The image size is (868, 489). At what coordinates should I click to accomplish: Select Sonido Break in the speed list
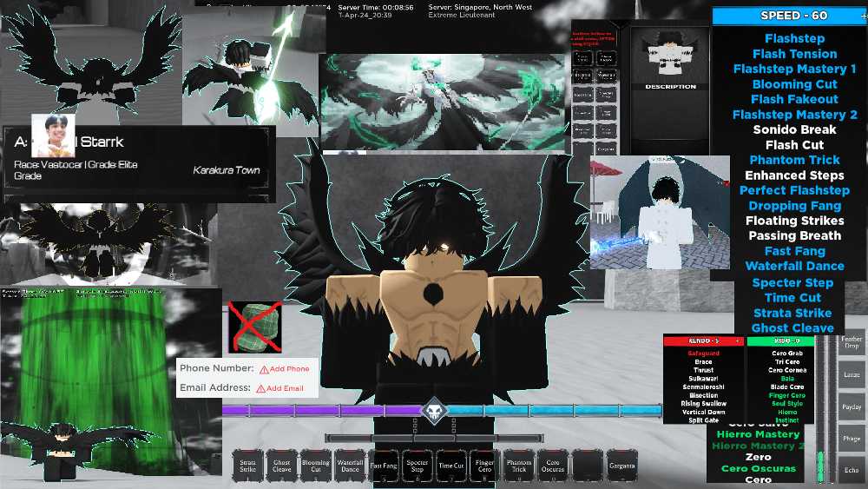pyautogui.click(x=794, y=129)
